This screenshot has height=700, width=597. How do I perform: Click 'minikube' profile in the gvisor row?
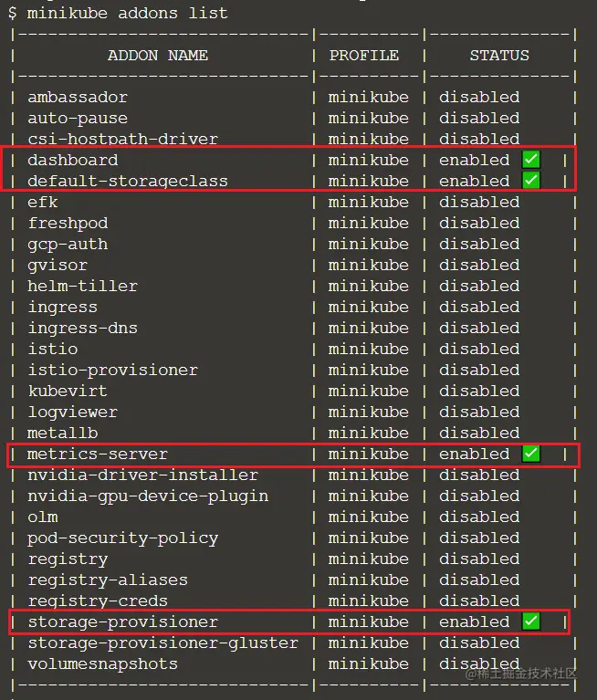click(369, 266)
